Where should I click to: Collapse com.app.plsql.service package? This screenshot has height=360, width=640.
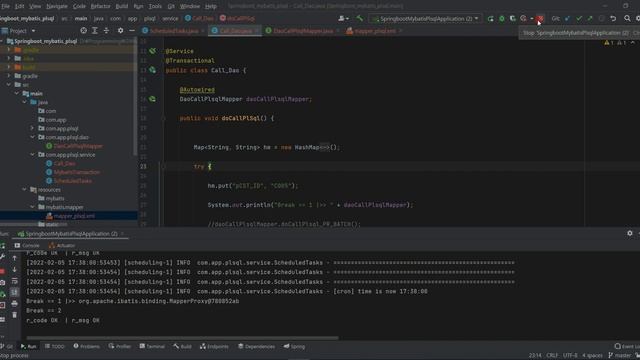32,155
